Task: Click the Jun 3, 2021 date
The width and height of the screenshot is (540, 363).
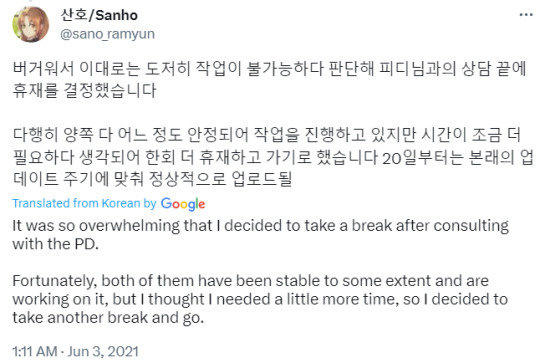Action: 103,352
